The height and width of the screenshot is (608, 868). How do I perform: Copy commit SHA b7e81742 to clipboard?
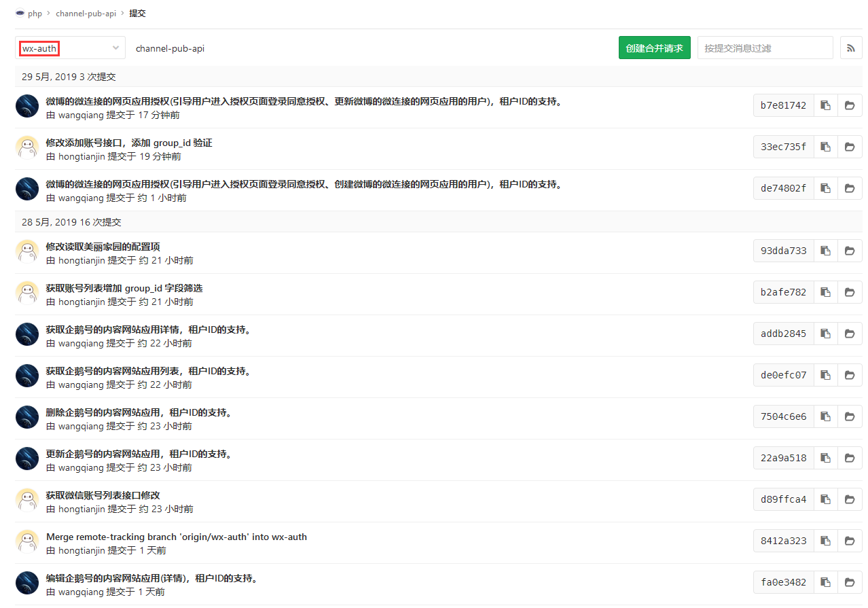click(x=825, y=105)
